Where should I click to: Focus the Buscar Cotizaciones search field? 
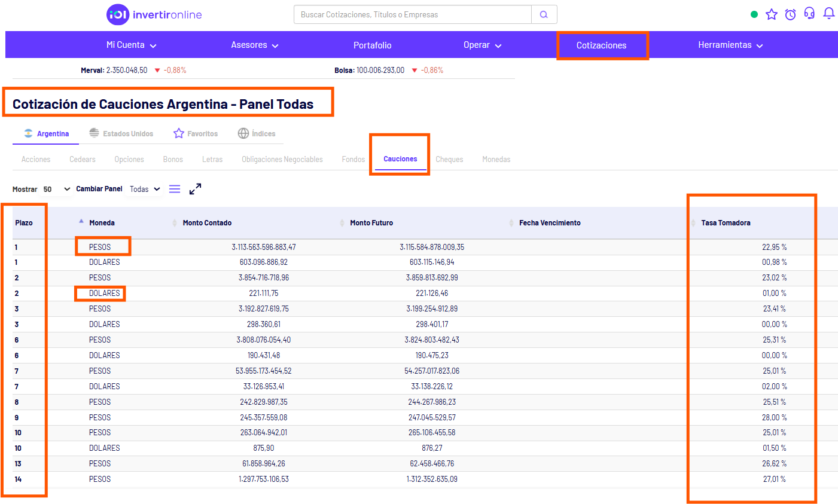(412, 14)
